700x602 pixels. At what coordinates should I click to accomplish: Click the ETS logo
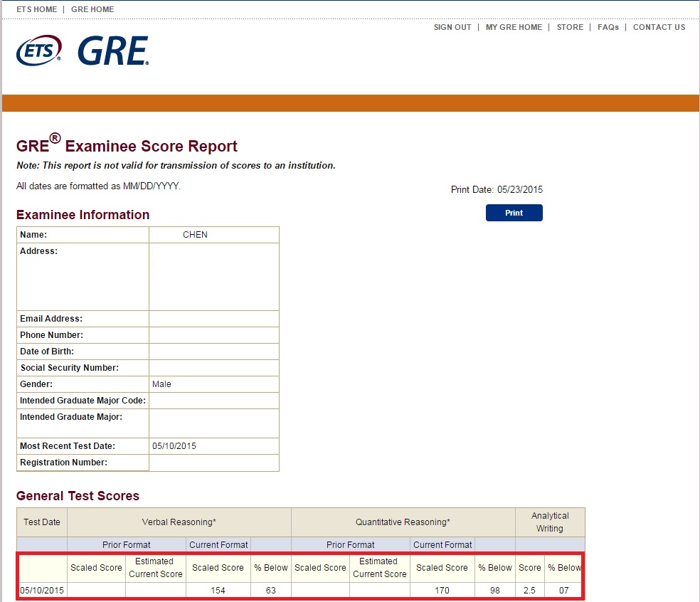pyautogui.click(x=39, y=51)
